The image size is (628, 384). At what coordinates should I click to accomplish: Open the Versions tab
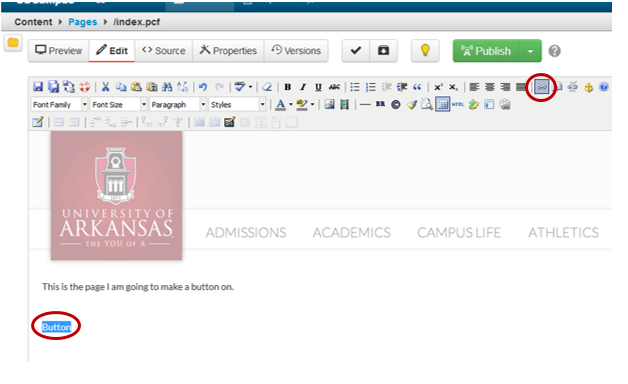point(296,51)
